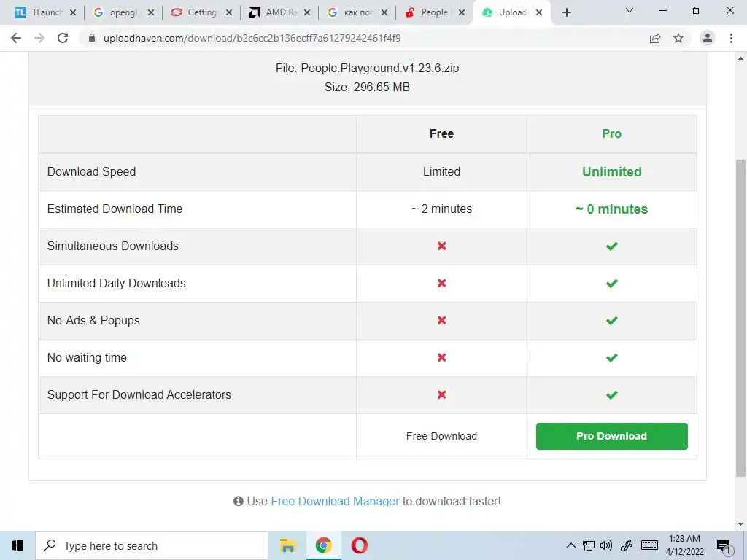Click the page vertical scrollbar thumb
Image resolution: width=747 pixels, height=560 pixels.
740,318
